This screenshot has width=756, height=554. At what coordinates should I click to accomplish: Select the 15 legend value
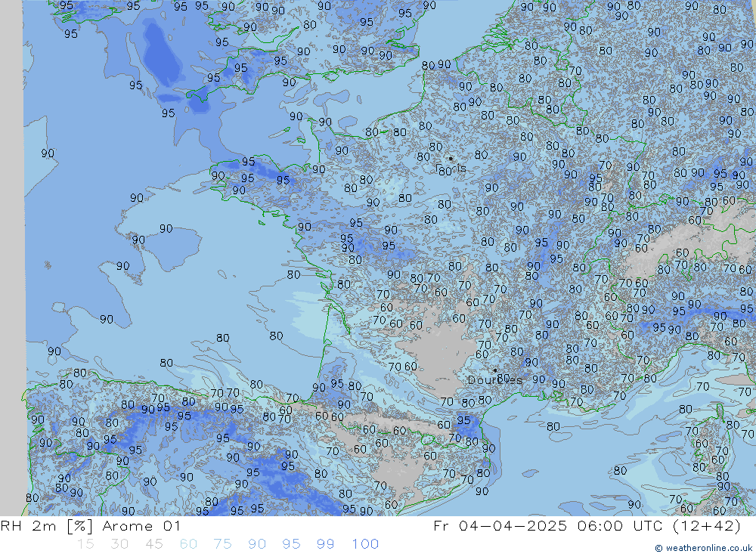(85, 544)
